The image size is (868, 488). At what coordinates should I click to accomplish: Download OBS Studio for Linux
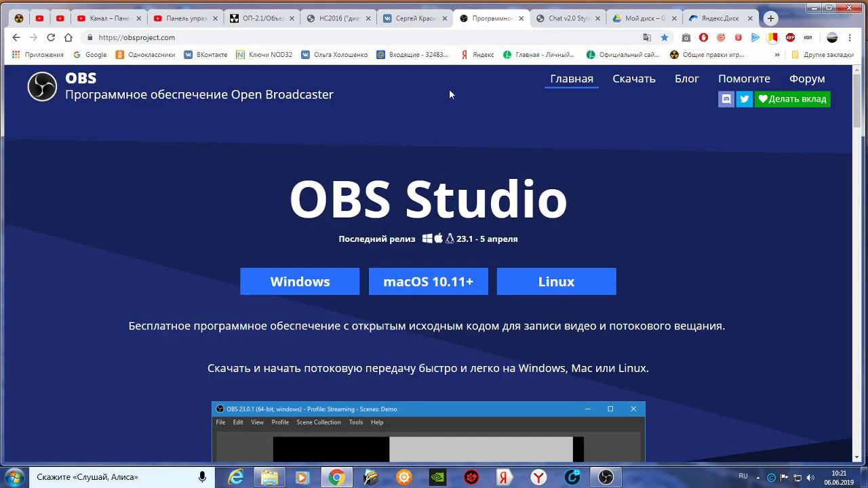tap(556, 281)
